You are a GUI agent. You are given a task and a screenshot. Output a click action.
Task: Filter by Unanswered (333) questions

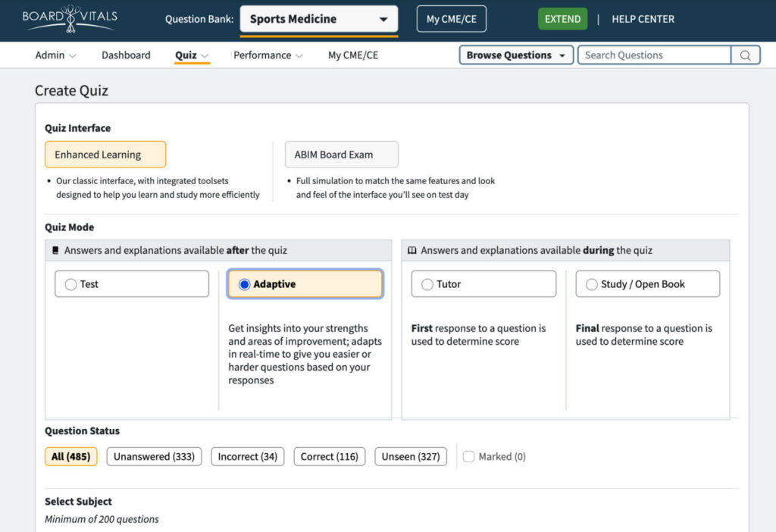154,456
